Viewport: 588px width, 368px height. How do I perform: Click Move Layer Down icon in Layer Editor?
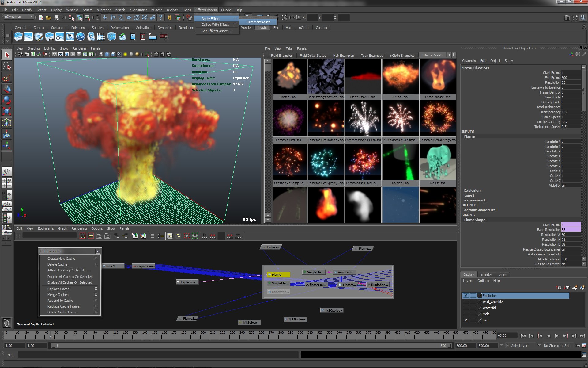point(567,287)
